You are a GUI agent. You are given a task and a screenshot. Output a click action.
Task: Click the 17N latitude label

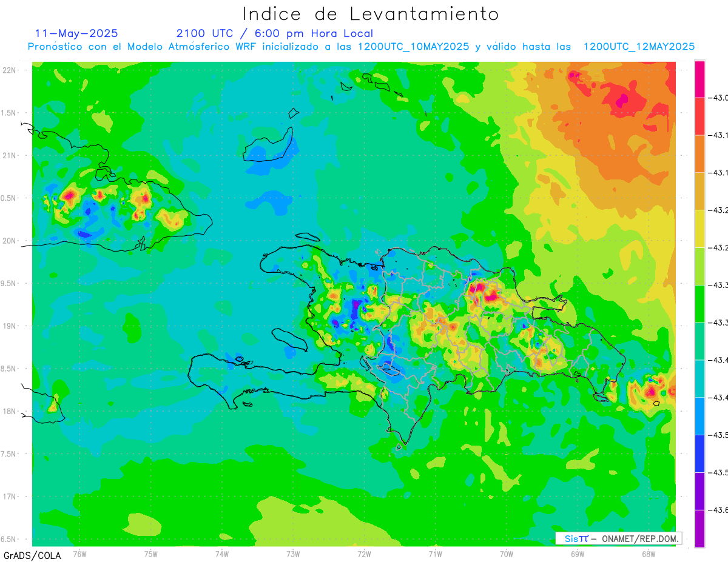pyautogui.click(x=9, y=497)
